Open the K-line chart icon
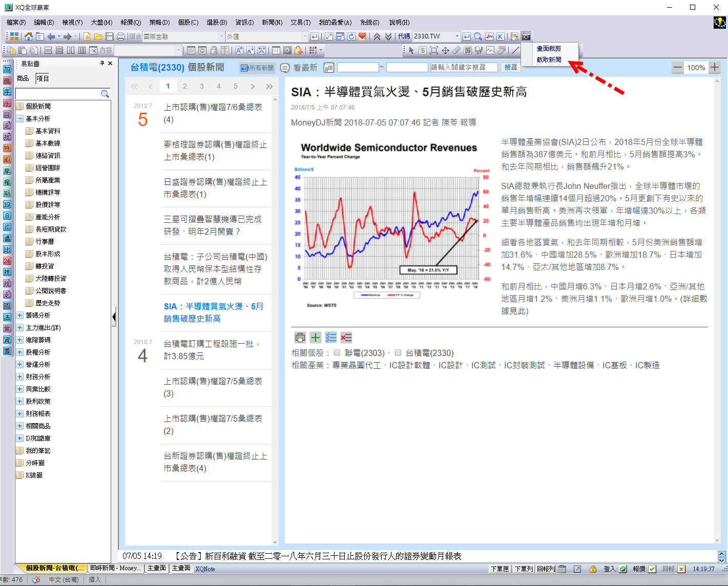 tap(501, 36)
